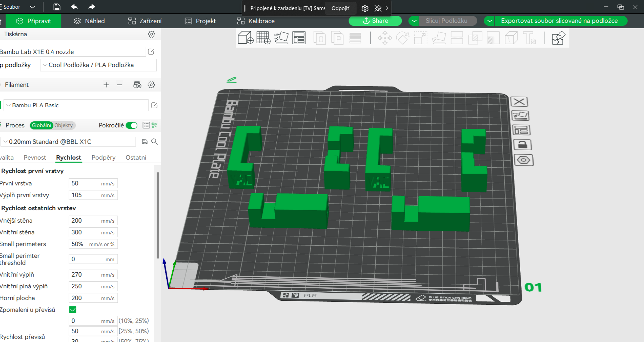Click the Add plate grid icon
The width and height of the screenshot is (644, 342).
(x=263, y=38)
